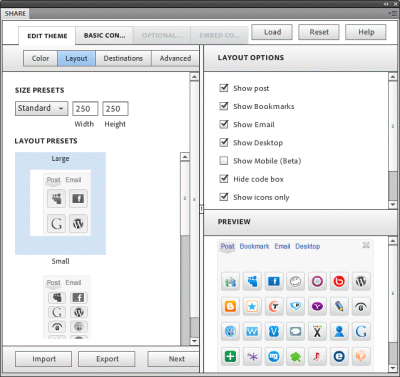Image resolution: width=400 pixels, height=377 pixels.
Task: Click the multicolor people icon starting Preview's first row
Action: coord(230,282)
